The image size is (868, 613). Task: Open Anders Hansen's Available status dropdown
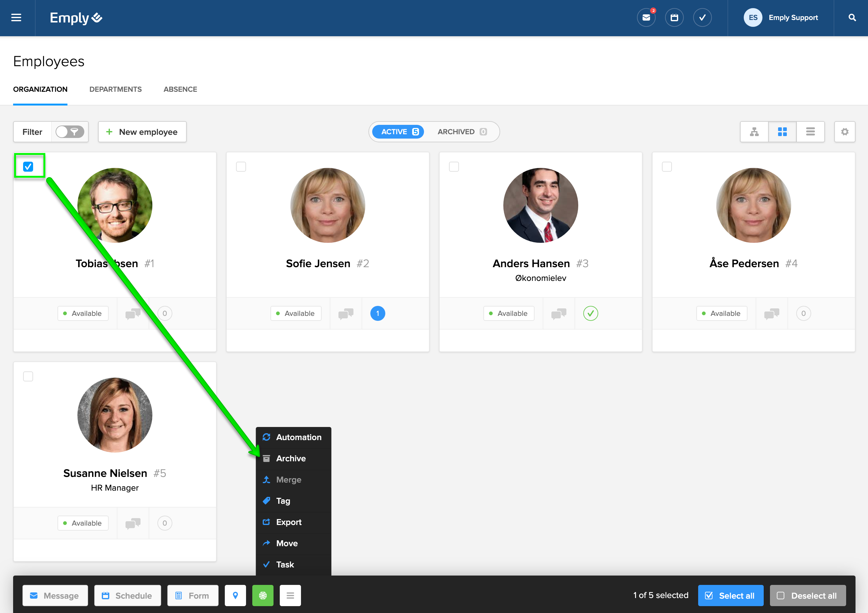[509, 314]
